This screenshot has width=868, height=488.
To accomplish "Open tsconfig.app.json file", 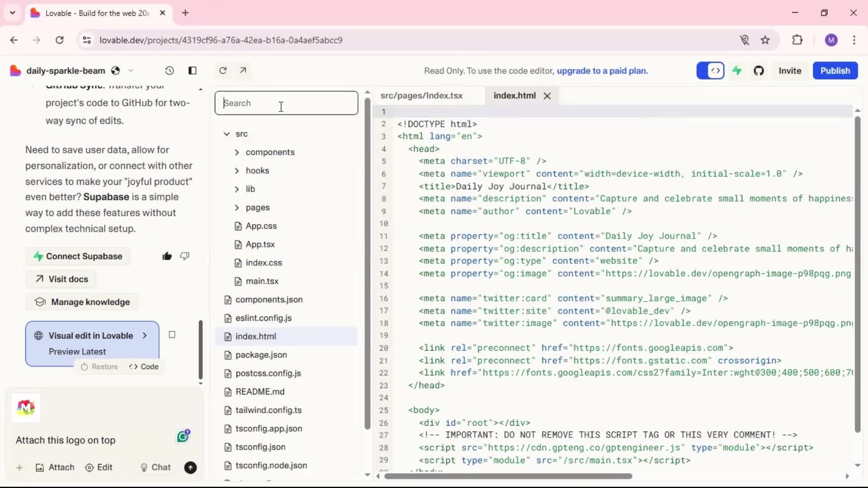I will (269, 428).
